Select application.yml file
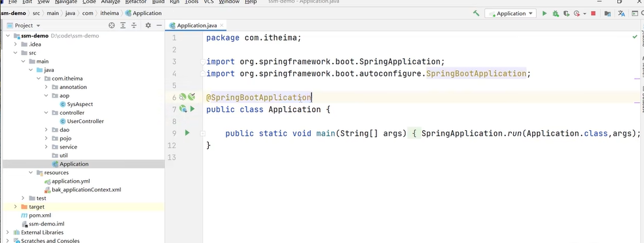Viewport: 644px width, 243px height. 71,181
